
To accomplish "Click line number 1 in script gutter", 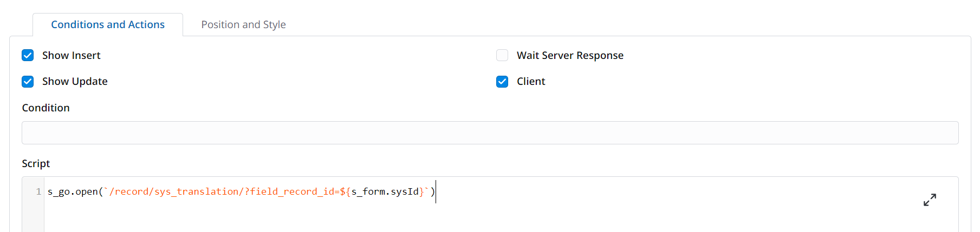I will click(38, 191).
